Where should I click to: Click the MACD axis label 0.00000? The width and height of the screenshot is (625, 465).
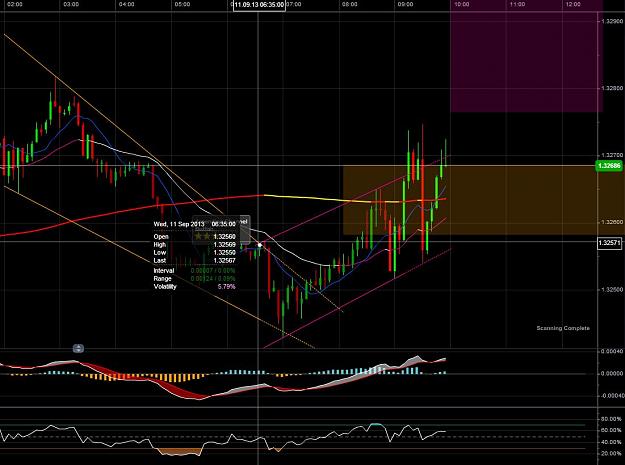click(612, 374)
